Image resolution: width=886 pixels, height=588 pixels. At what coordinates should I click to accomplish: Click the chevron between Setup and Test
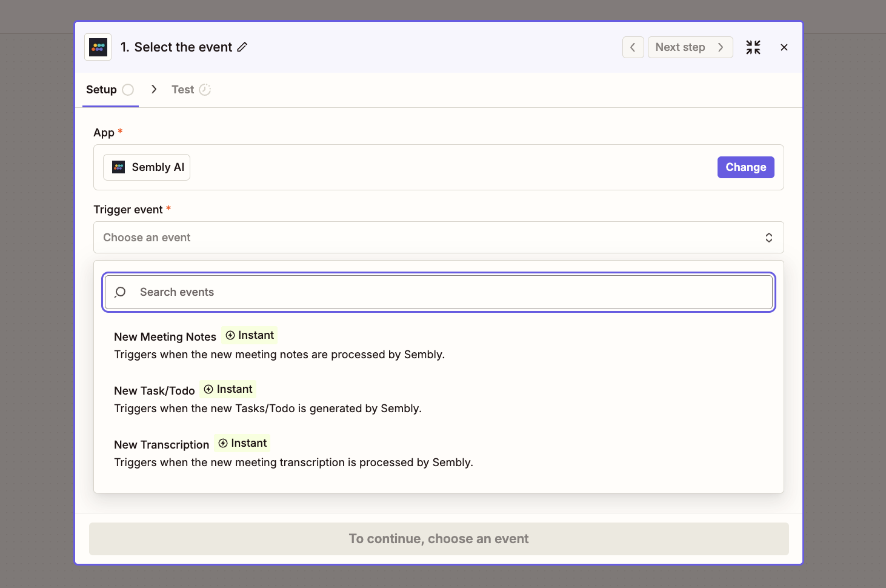tap(154, 89)
